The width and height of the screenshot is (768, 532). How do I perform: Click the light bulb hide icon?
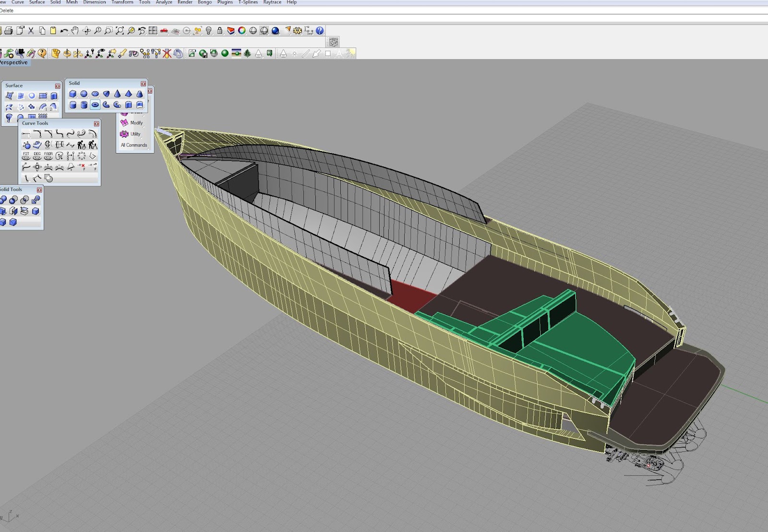[x=209, y=31]
